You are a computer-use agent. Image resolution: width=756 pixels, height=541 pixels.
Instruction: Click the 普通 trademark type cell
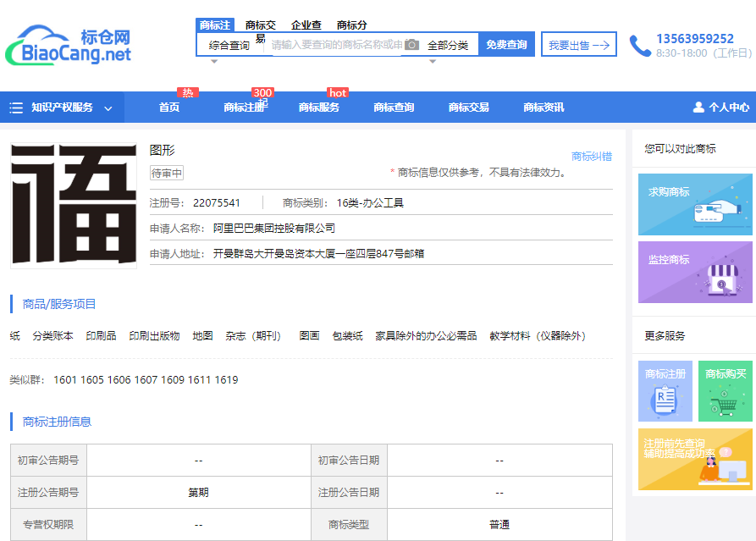[x=499, y=524]
